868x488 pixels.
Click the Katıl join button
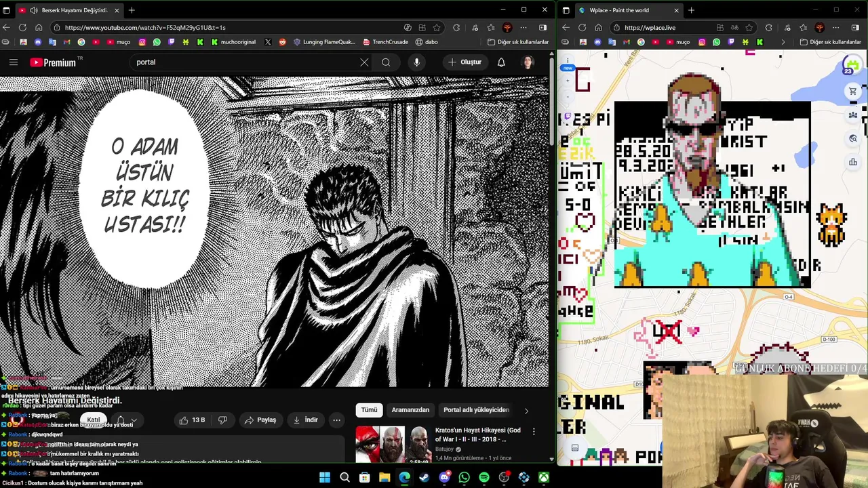[93, 420]
